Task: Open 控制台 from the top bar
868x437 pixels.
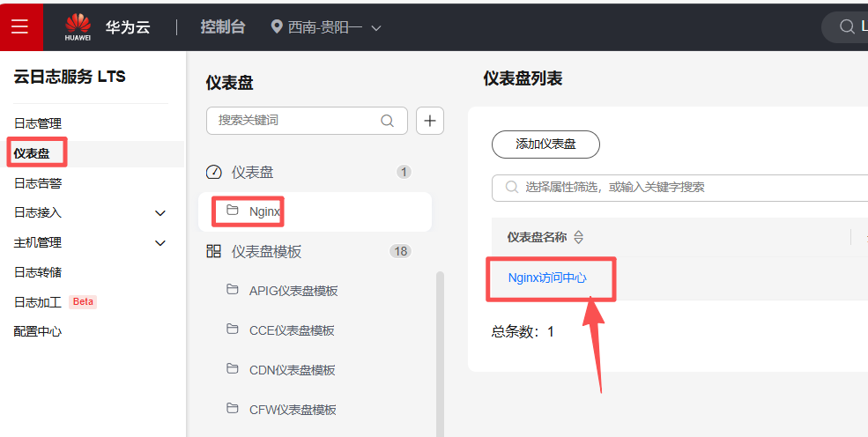Action: pos(222,27)
